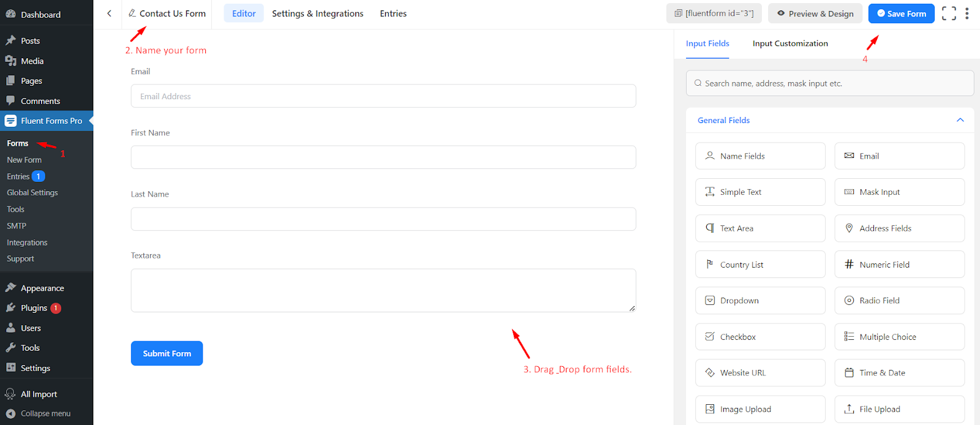The width and height of the screenshot is (980, 425).
Task: Click the Radio Field icon
Action: [849, 300]
